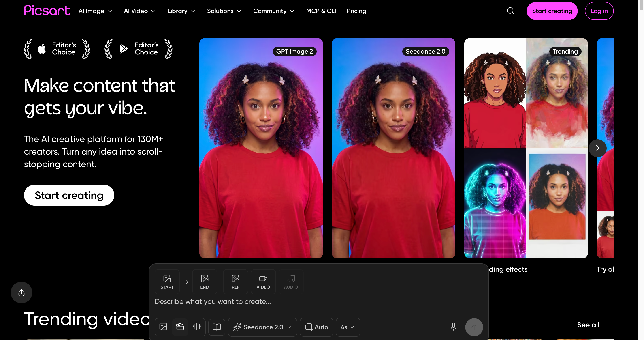Open the search magnifier icon

tap(510, 11)
